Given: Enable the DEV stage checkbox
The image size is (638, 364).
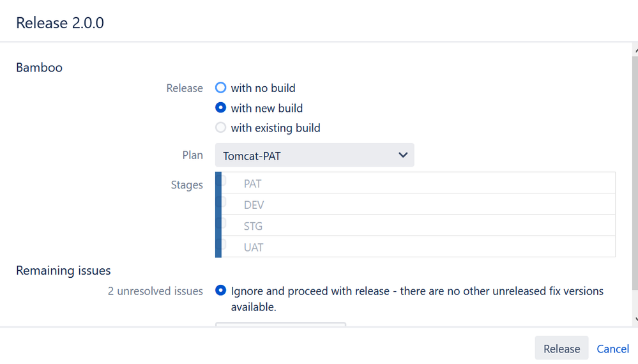Looking at the screenshot, I should click(x=223, y=201).
